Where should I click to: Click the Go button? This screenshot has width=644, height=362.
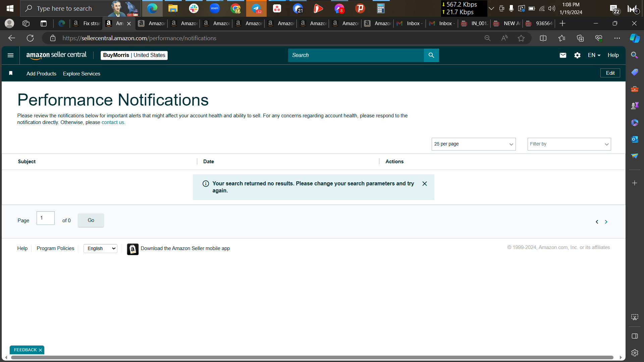pos(91,220)
